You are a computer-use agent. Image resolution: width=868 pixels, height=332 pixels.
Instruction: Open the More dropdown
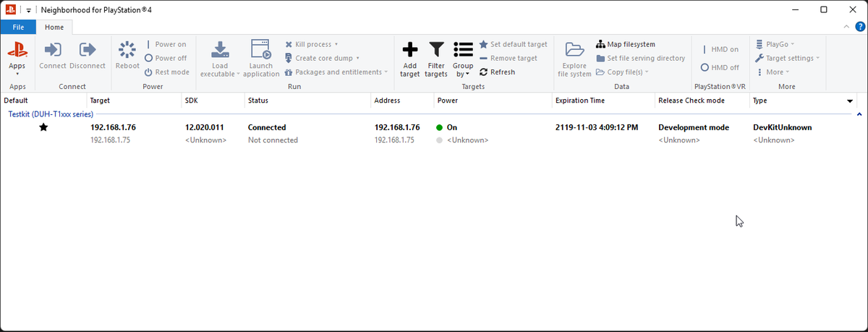point(773,72)
